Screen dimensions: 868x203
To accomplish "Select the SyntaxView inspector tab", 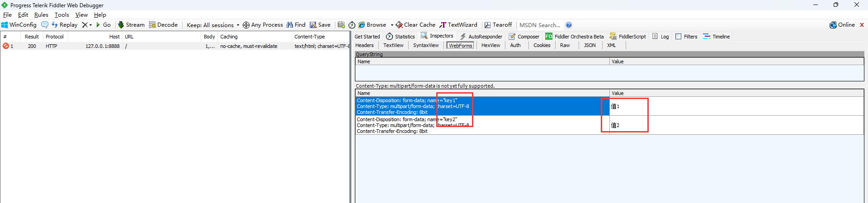I will [x=426, y=45].
